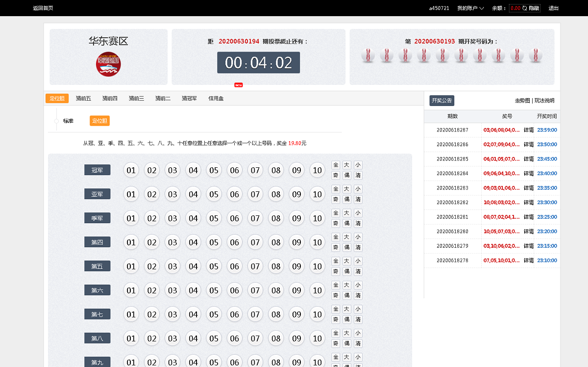Screen dimensions: 588x367
Task: Click 全 to select all numbers for 冠军
Action: (x=336, y=164)
